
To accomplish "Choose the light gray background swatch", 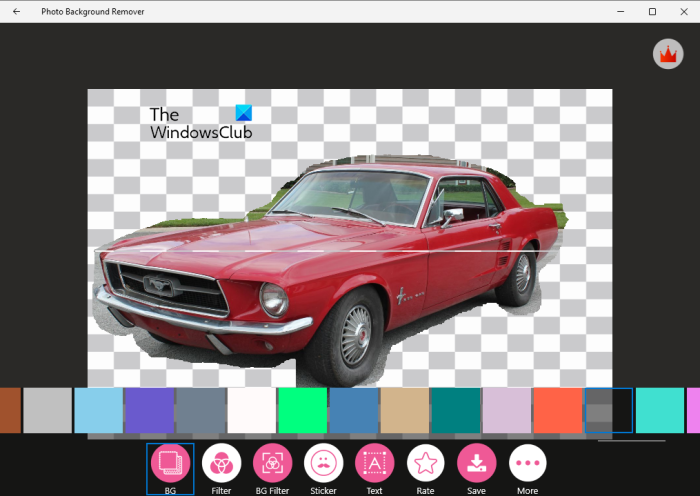I will (47, 410).
